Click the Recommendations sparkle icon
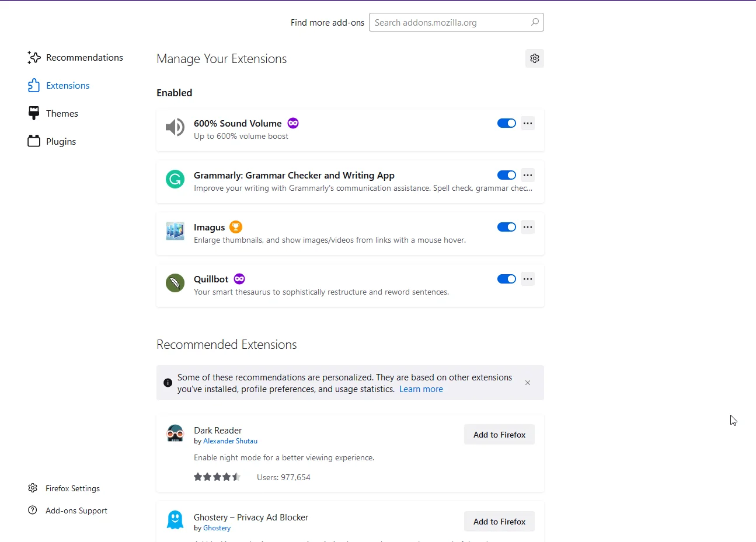The image size is (756, 542). [x=34, y=57]
